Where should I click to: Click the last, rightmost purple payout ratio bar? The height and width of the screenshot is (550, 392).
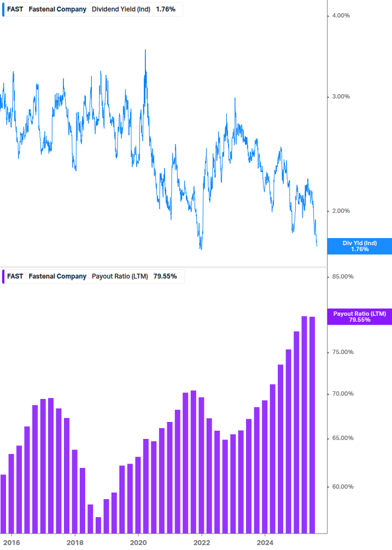click(x=312, y=425)
